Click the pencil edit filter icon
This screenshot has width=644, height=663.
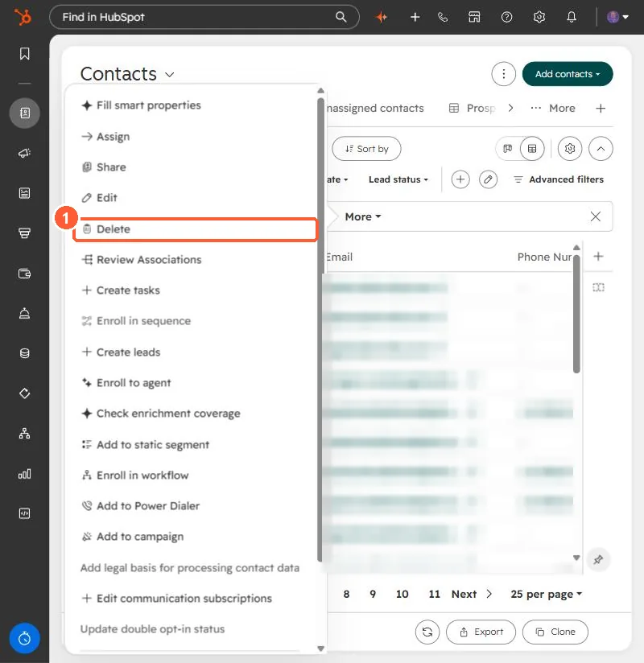488,179
